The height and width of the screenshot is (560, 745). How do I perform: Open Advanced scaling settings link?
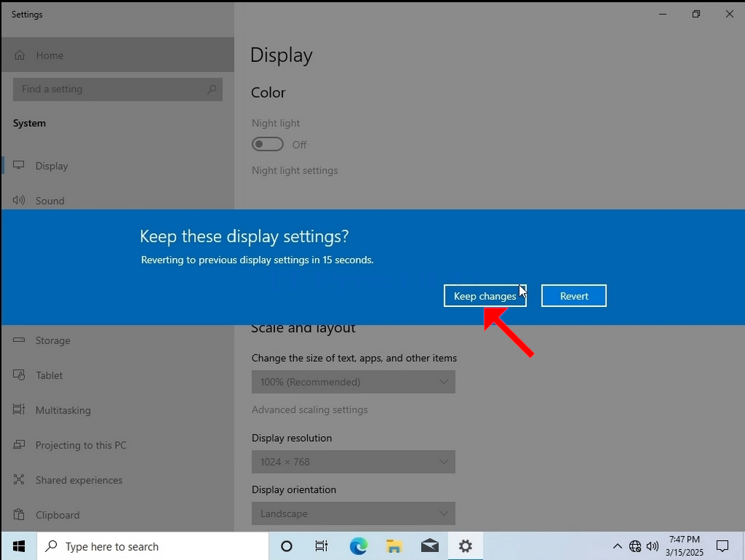pos(310,410)
